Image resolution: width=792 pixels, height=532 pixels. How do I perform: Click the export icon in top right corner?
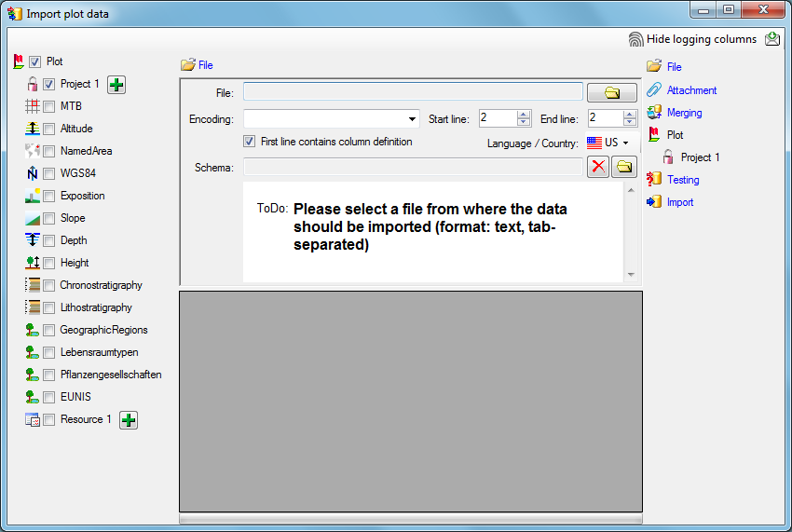(772, 39)
